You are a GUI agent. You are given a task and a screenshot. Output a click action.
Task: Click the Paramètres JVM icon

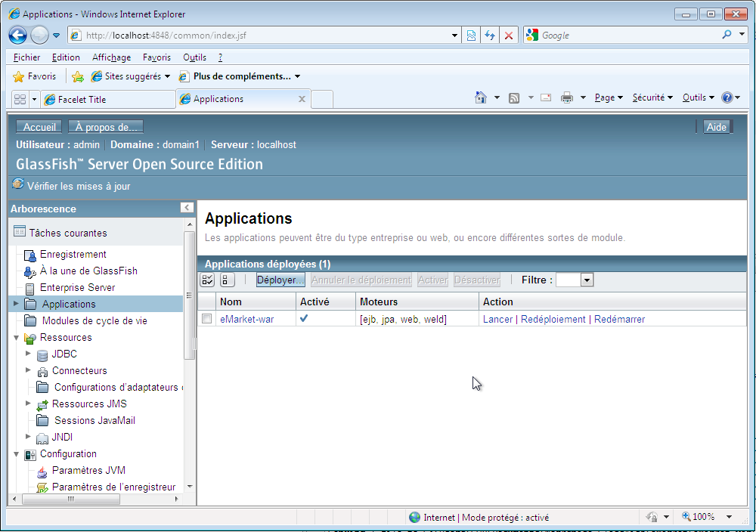[42, 472]
